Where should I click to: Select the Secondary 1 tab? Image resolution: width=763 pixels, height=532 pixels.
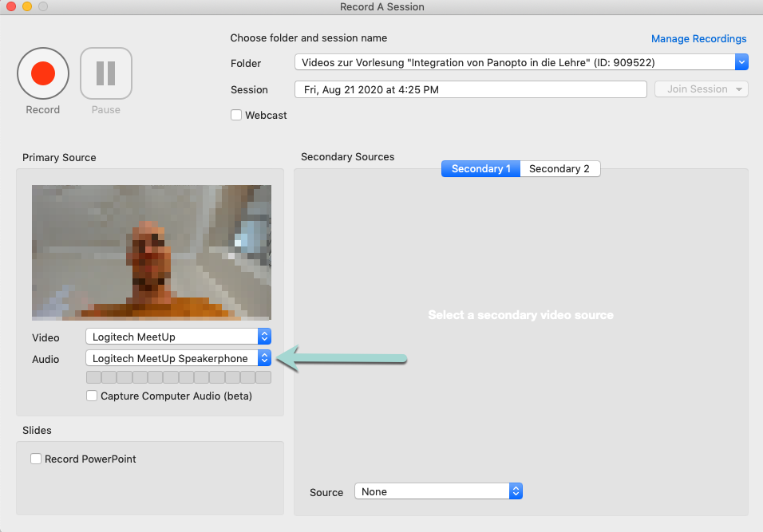[480, 168]
